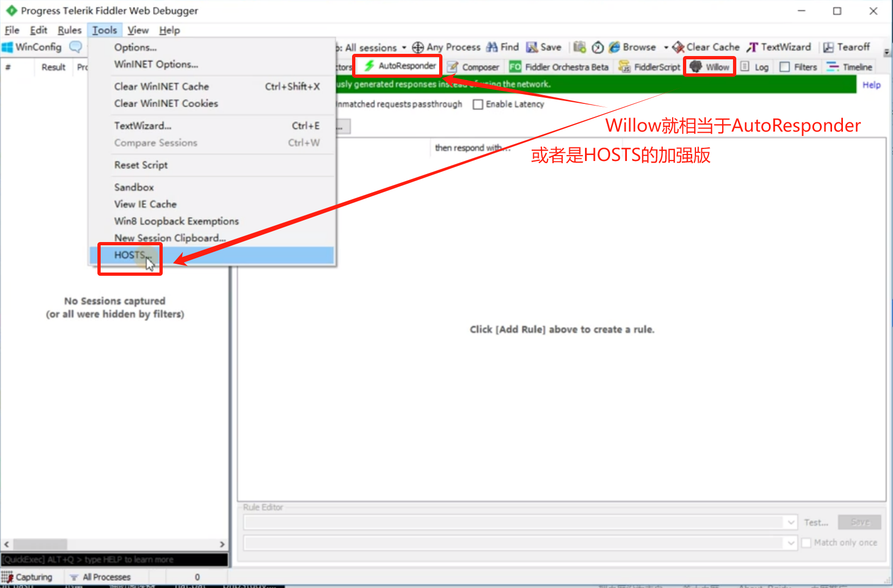Expand the All sessions dropdown arrow

point(404,47)
